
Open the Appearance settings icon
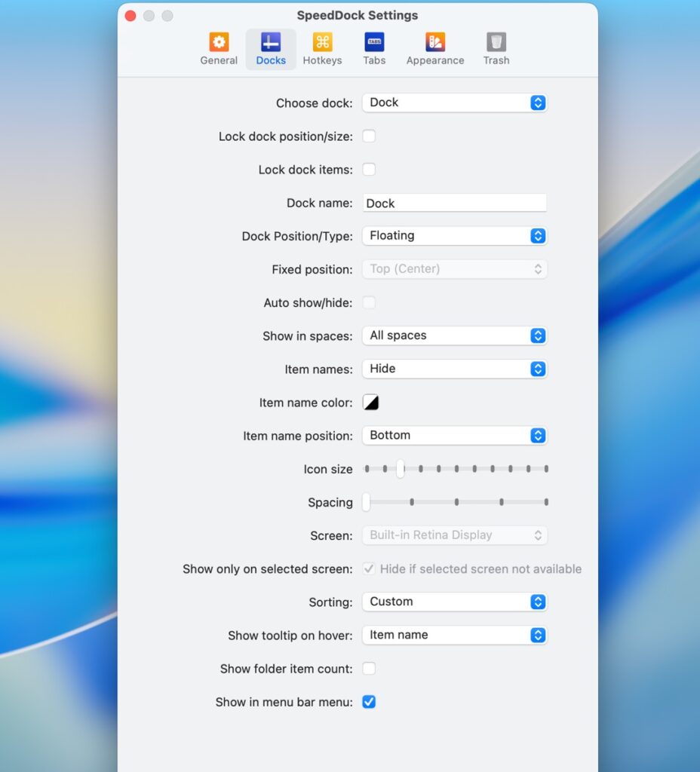(435, 42)
